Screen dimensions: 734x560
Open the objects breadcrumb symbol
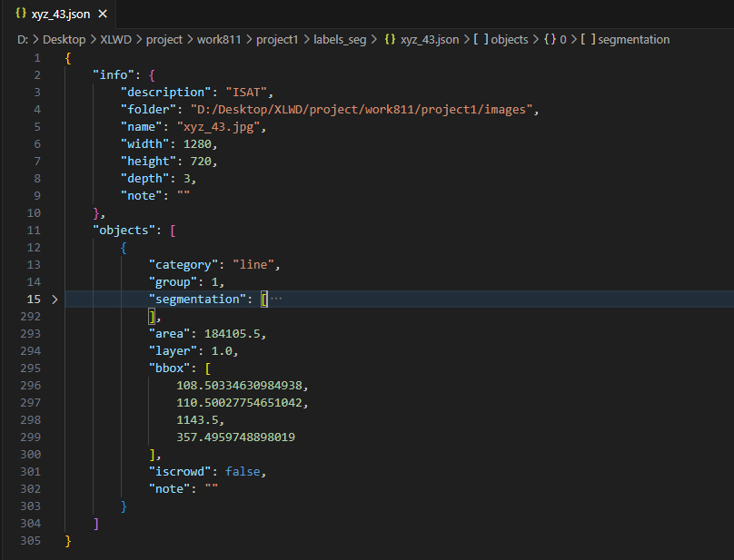[501, 40]
